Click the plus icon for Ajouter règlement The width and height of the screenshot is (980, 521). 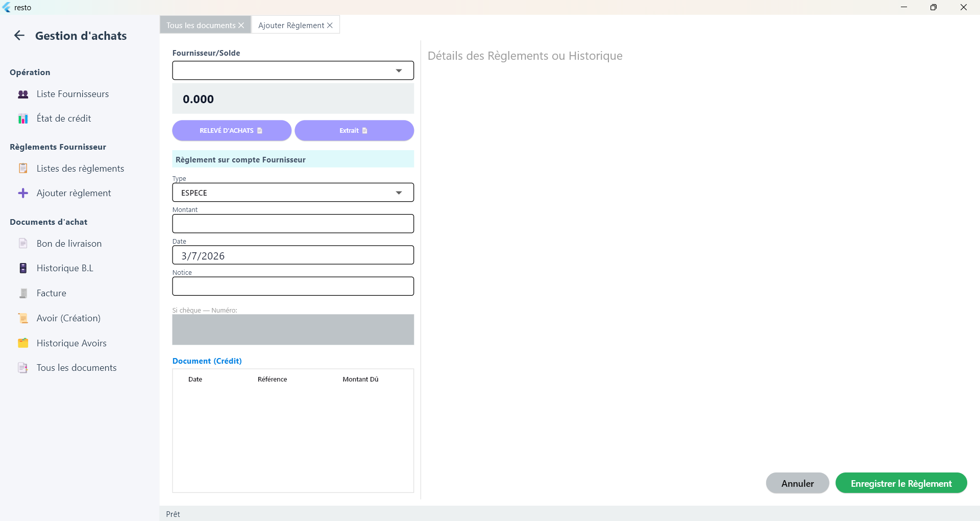(23, 193)
